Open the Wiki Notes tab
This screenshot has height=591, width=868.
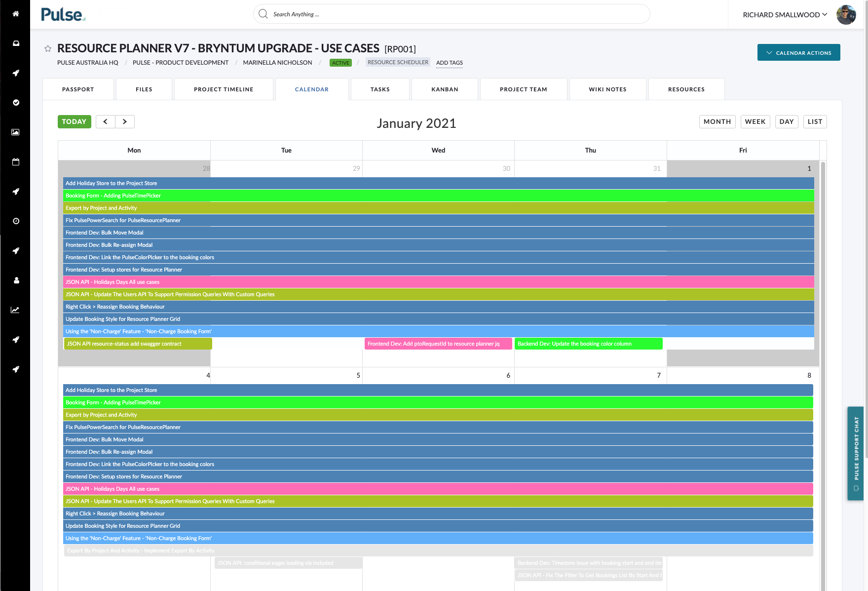pyautogui.click(x=607, y=89)
